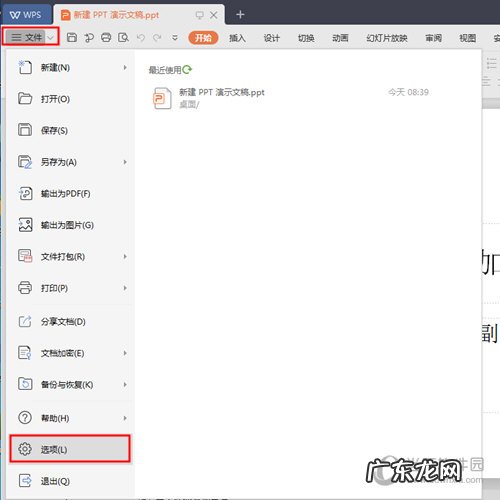Open 选项(L) settings entry
500x500 pixels.
[70, 449]
